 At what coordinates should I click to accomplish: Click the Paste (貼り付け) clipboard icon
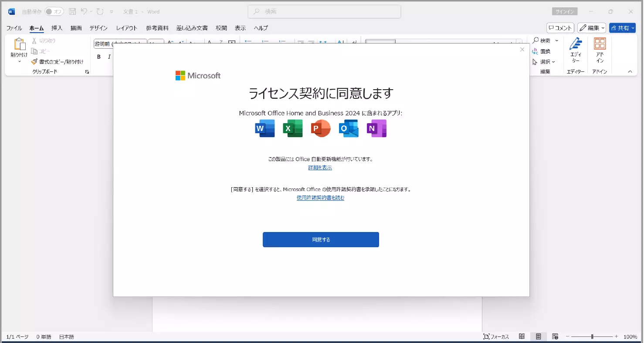click(x=19, y=44)
